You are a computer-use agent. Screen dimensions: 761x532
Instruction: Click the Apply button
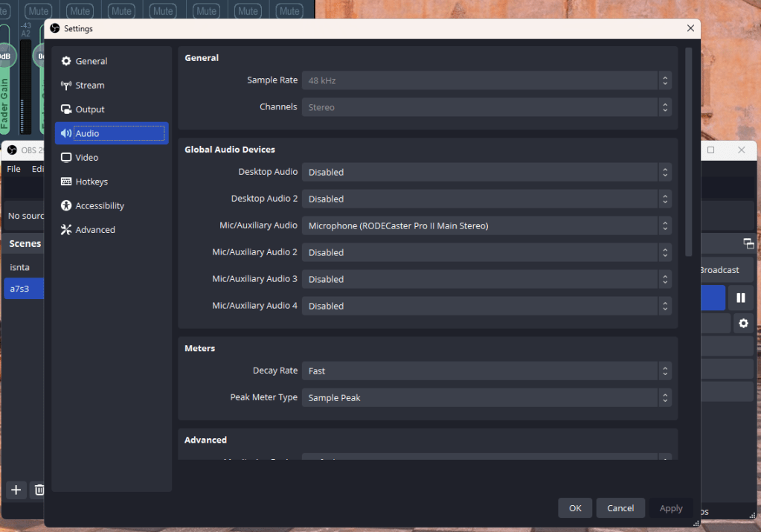671,507
